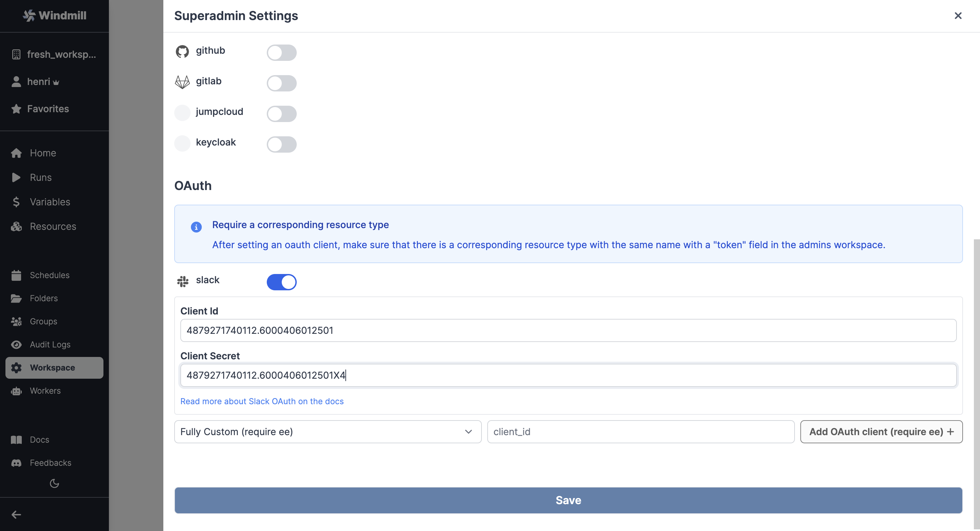Screen dimensions: 980x531
Task: Click the Windmill logo icon
Action: pyautogui.click(x=30, y=14)
